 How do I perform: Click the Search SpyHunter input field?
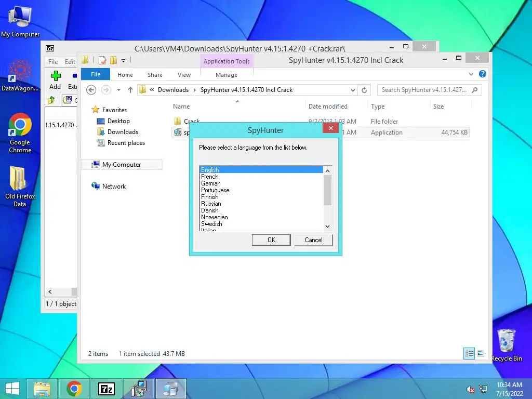(429, 90)
